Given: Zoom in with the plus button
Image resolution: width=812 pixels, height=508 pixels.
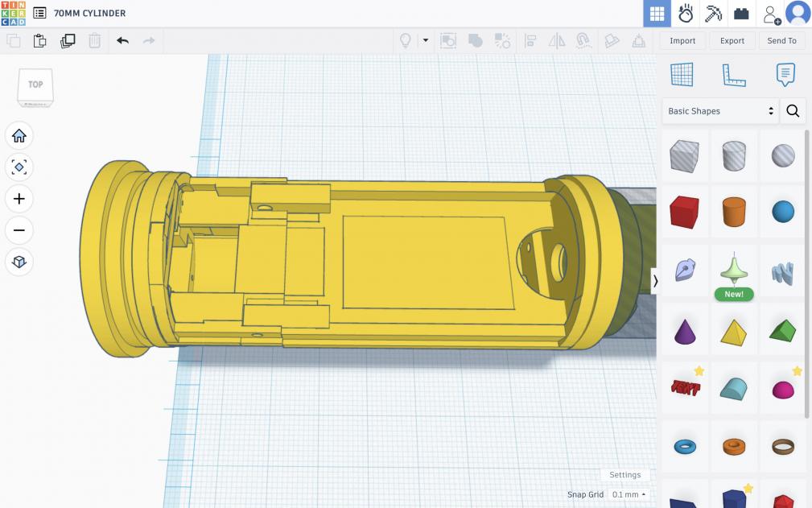Looking at the screenshot, I should 19,199.
